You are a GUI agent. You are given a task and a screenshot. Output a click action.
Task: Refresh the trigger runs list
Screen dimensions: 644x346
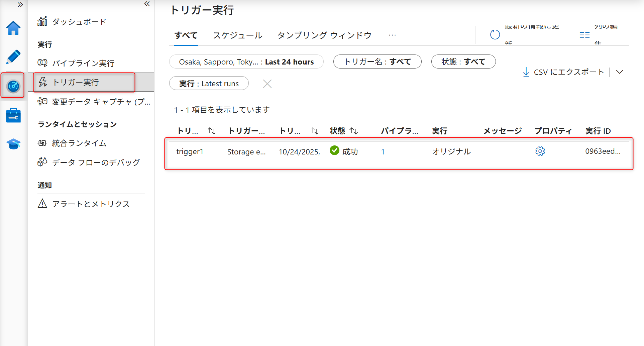tap(495, 34)
